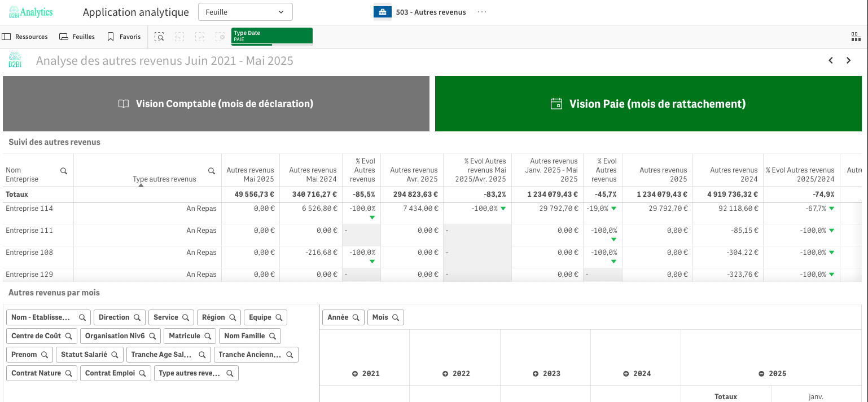Search in Nom Entreprise column

coord(64,171)
